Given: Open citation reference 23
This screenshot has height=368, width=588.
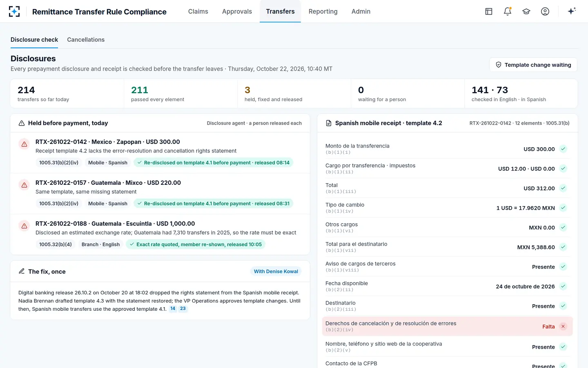Looking at the screenshot, I should 183,309.
